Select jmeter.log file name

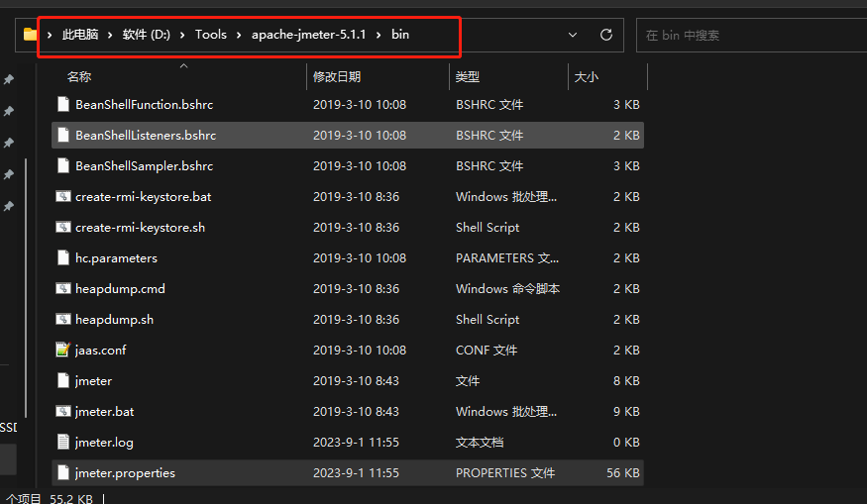coord(104,442)
